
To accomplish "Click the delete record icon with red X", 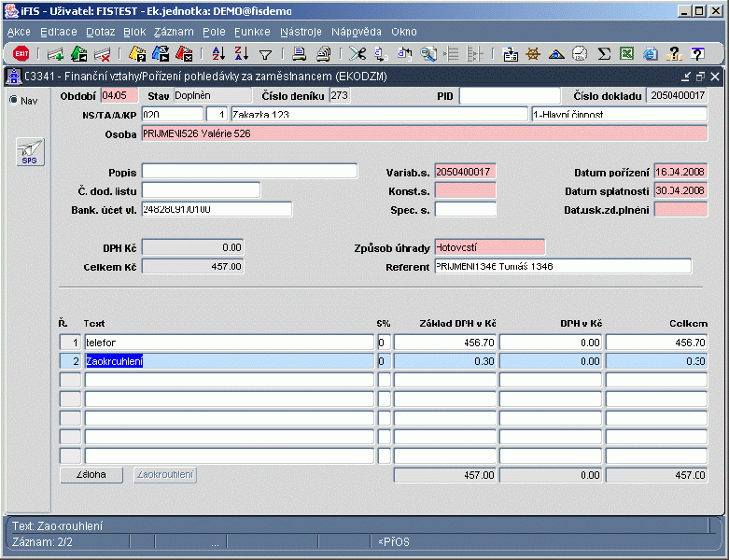I will coord(103,54).
